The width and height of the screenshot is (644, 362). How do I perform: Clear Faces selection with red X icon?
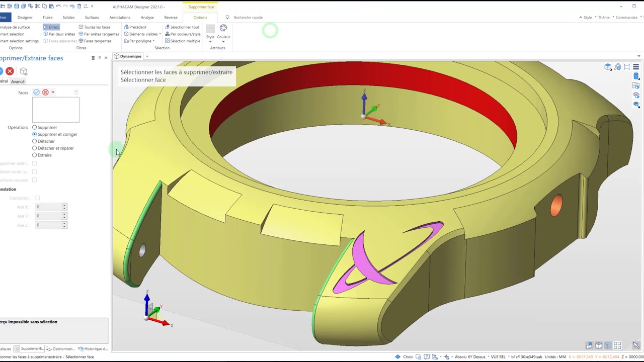coord(45,93)
